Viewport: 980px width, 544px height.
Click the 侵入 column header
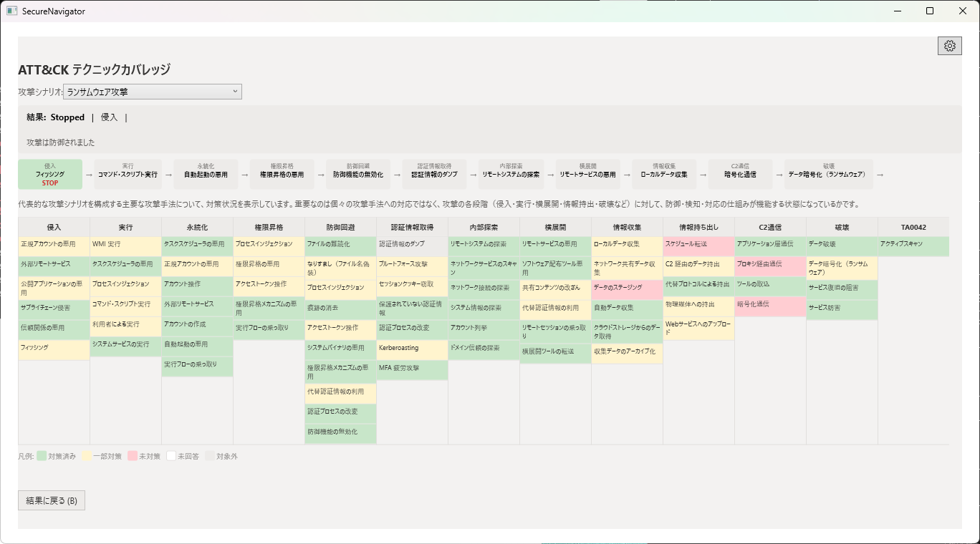(54, 228)
